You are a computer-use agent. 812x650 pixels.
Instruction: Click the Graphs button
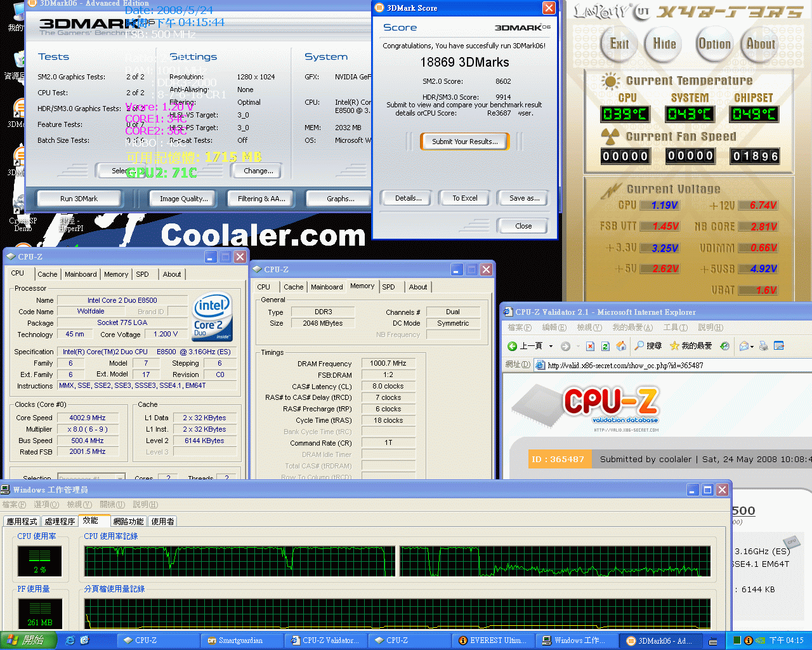(x=340, y=199)
